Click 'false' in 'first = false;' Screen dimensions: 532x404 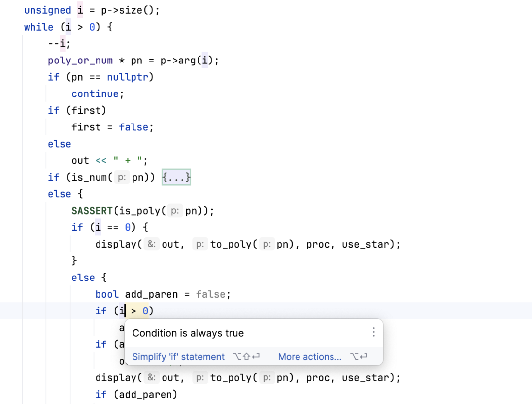click(133, 127)
